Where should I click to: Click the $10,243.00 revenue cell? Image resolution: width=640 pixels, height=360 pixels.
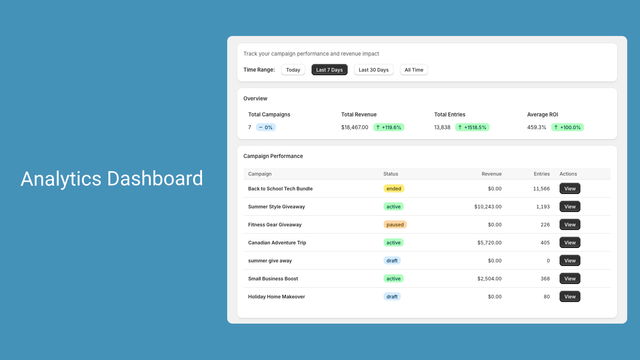point(488,207)
